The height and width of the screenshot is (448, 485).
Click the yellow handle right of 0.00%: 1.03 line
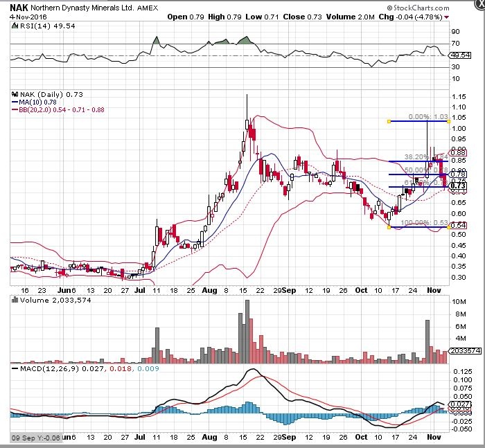coord(449,121)
